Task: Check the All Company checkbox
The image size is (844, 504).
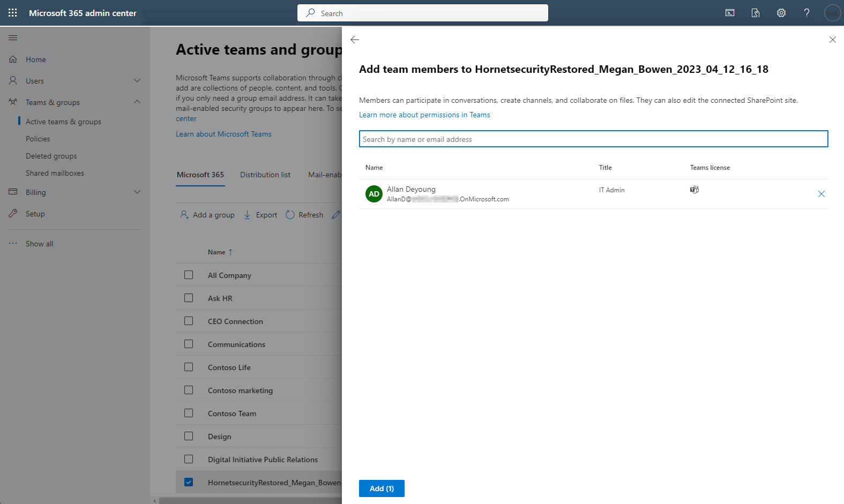Action: tap(189, 275)
